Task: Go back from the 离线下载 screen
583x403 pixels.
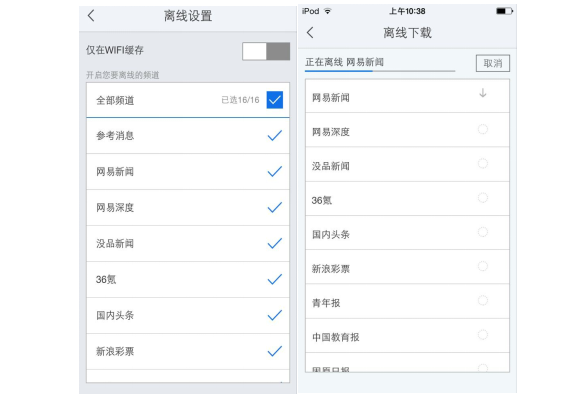Action: pyautogui.click(x=310, y=32)
